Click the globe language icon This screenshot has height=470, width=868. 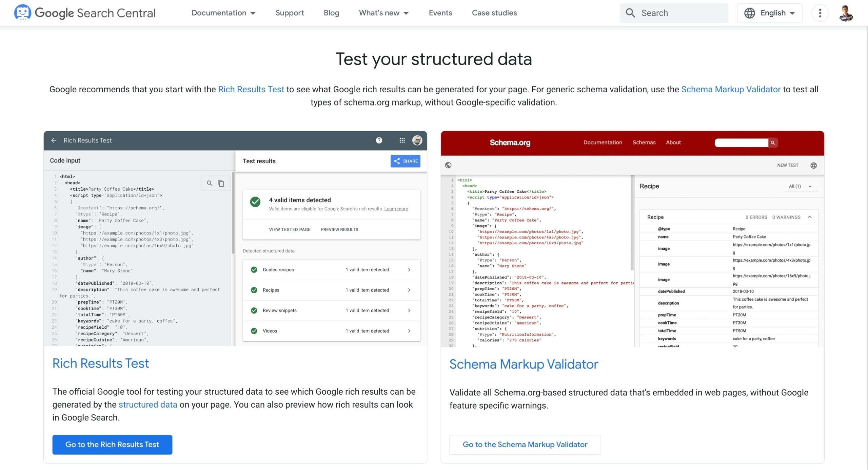pos(749,13)
